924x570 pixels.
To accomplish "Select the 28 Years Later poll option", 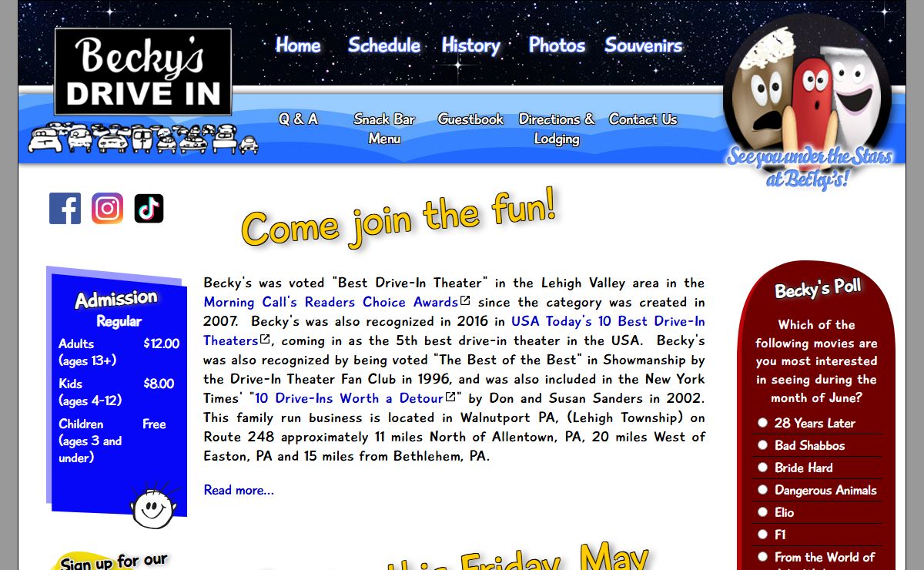I will (x=762, y=422).
